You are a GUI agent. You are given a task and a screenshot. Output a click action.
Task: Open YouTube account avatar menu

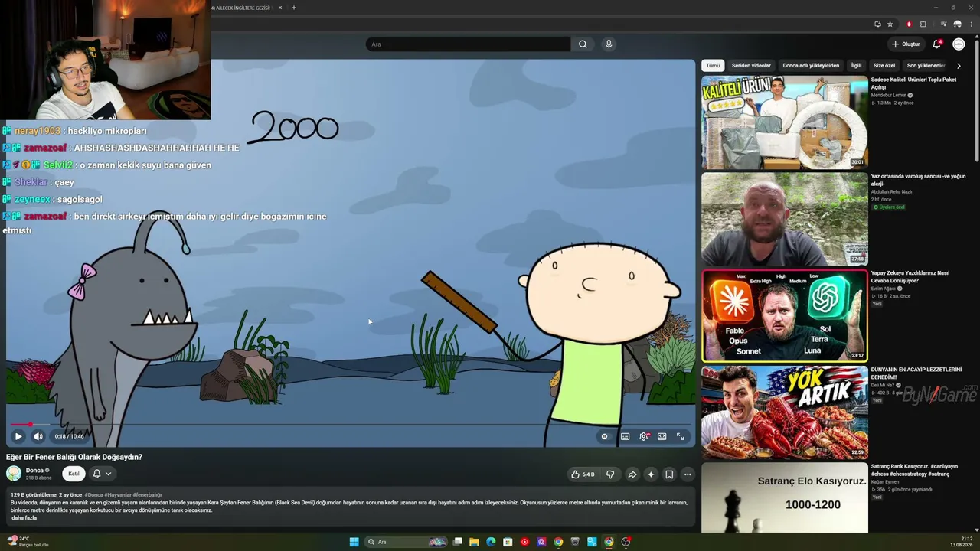pos(959,44)
